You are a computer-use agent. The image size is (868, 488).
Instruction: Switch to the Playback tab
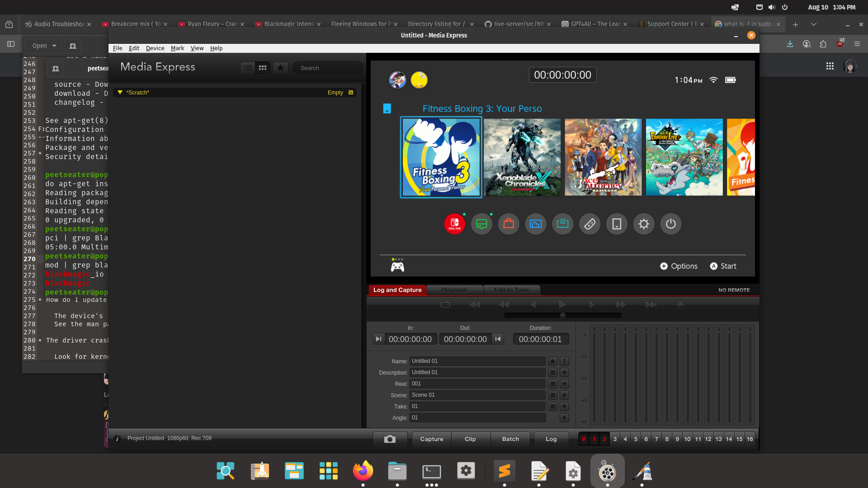(x=454, y=290)
